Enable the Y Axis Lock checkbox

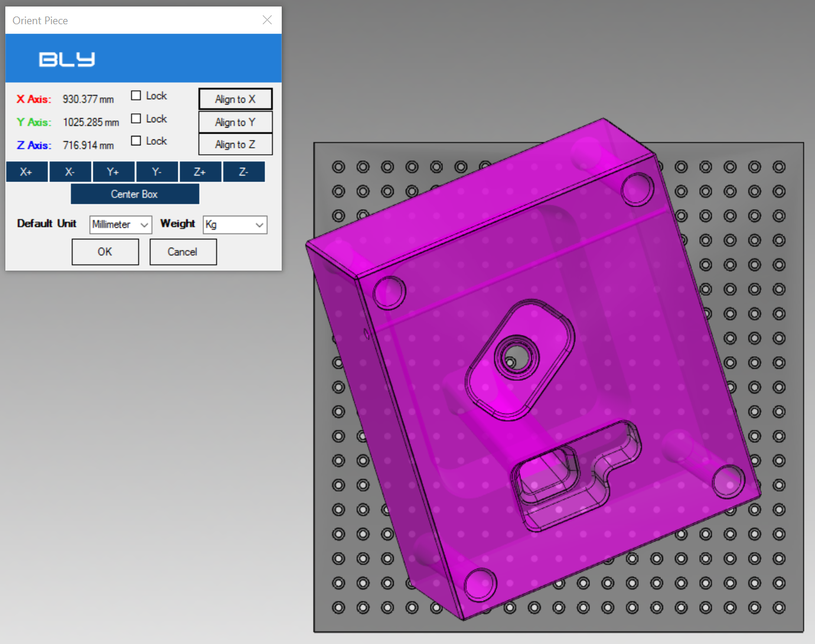coord(136,119)
